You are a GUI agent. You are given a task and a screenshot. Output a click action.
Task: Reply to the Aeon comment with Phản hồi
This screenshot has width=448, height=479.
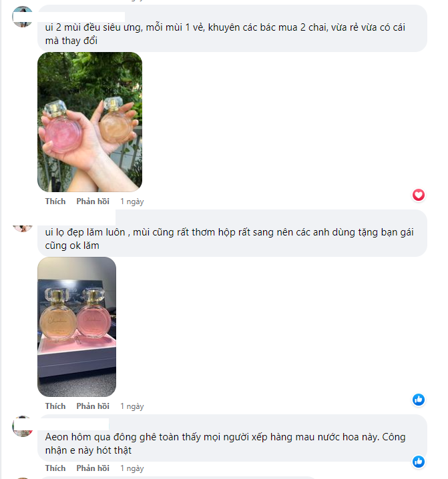(93, 468)
